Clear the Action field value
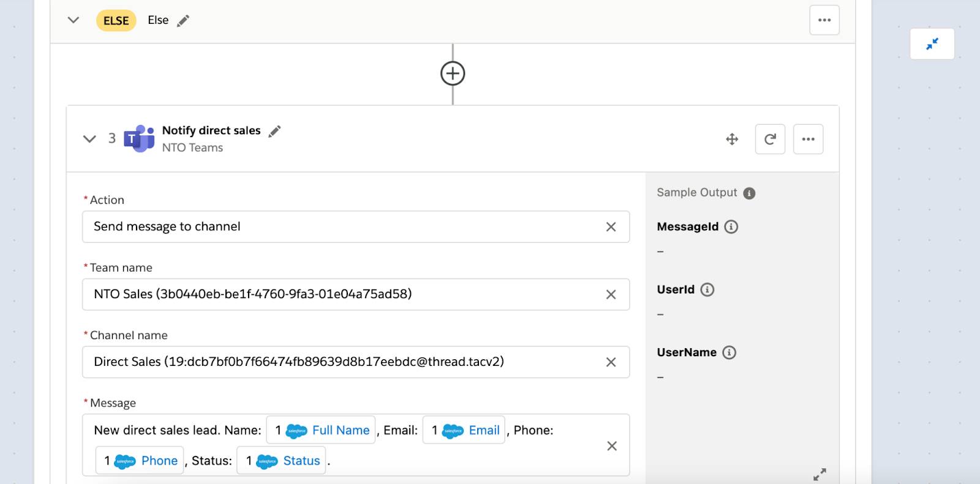Screen dimensions: 980x484 coord(611,227)
